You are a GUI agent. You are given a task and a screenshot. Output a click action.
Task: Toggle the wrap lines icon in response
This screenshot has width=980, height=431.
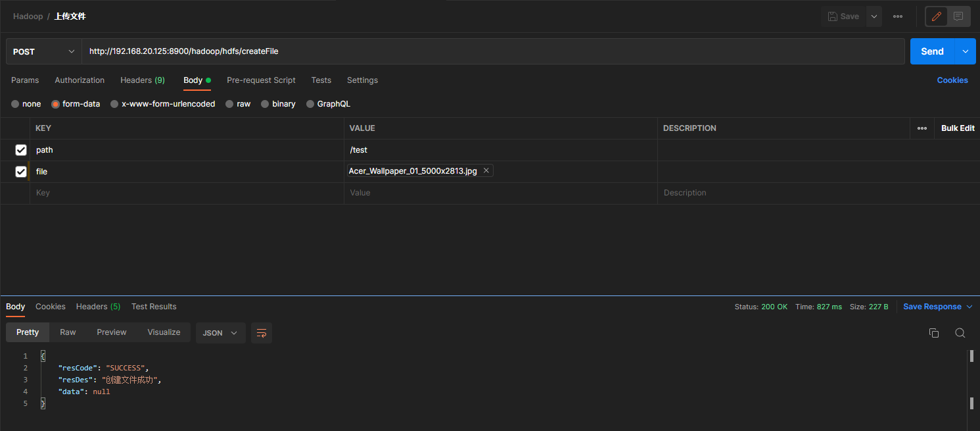coord(262,333)
